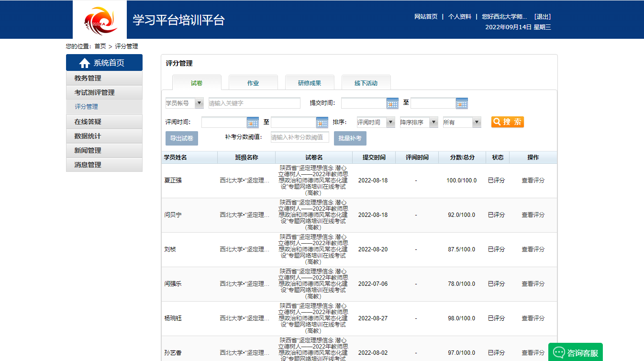
Task: Expand the 所有 status filter dropdown
Action: pyautogui.click(x=476, y=123)
